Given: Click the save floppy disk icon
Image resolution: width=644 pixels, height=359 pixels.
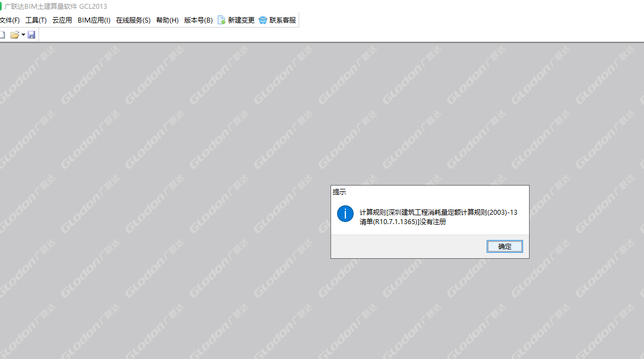Looking at the screenshot, I should [31, 35].
